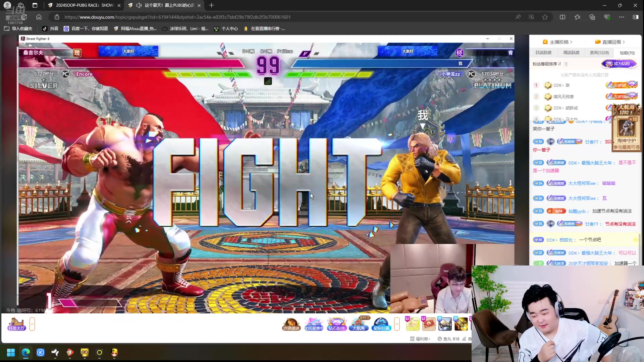Show help for 粉丝等级排序

point(566,64)
